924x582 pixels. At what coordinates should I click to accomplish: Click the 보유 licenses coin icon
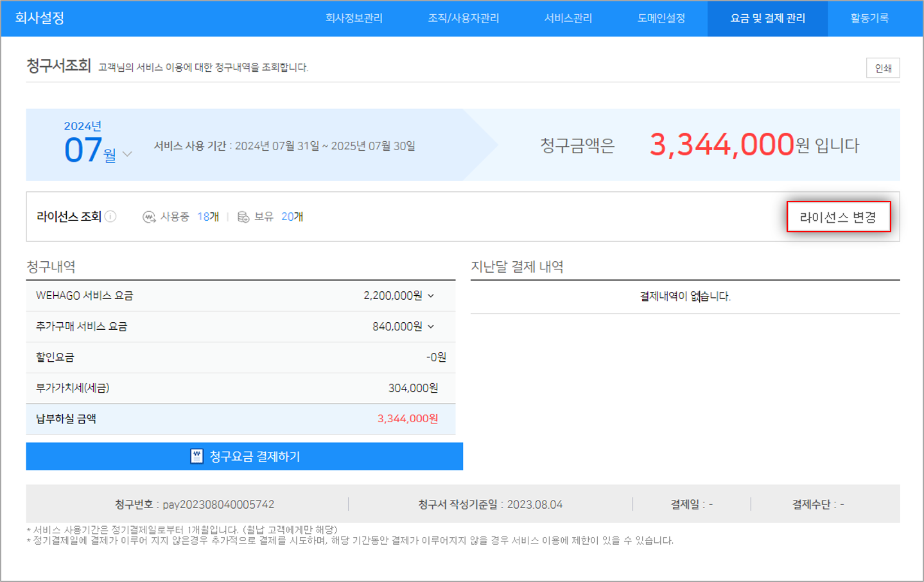pyautogui.click(x=243, y=217)
